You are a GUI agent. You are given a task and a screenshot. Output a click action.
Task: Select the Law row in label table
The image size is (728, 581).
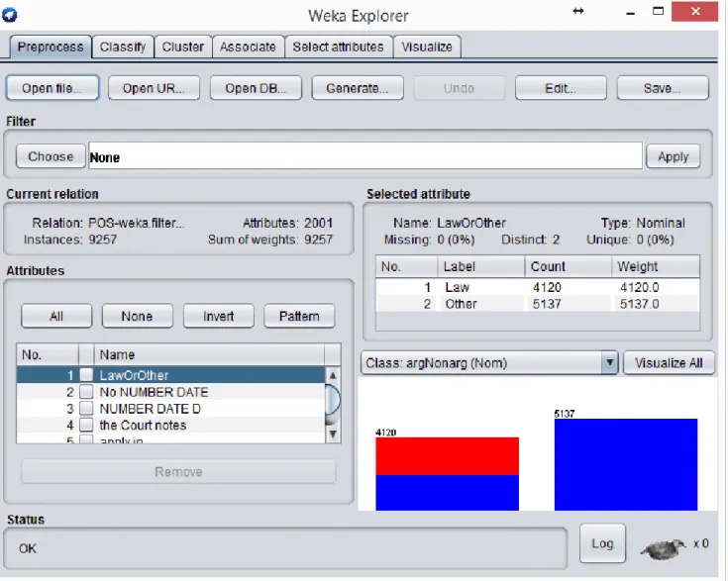point(537,287)
